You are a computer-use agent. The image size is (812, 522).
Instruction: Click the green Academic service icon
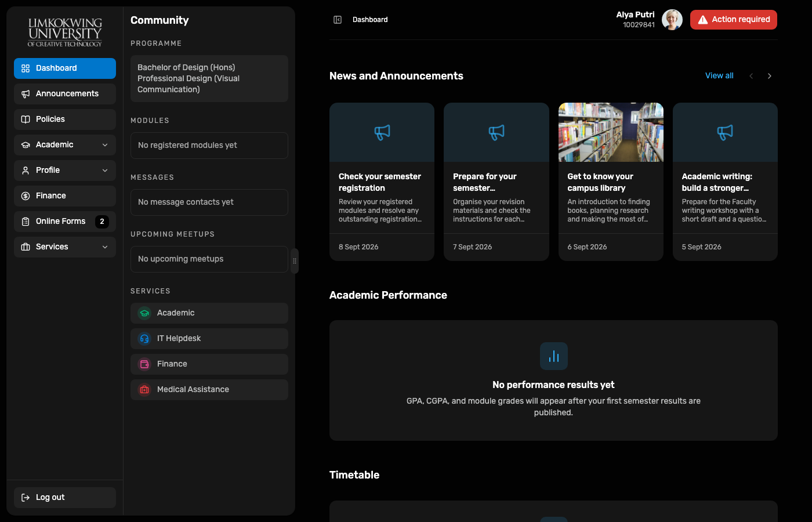[x=144, y=313]
